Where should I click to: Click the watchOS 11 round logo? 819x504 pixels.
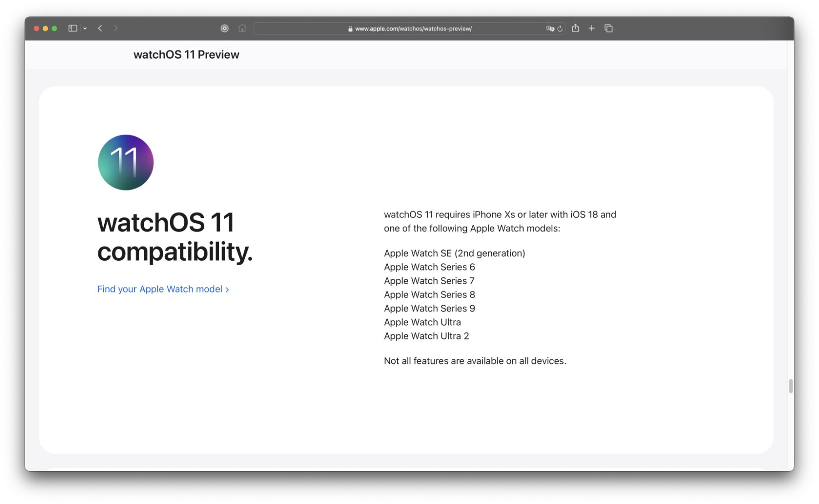pyautogui.click(x=126, y=162)
